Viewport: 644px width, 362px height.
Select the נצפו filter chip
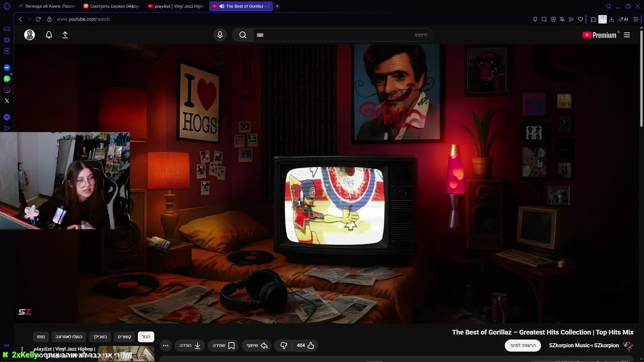[x=41, y=336]
